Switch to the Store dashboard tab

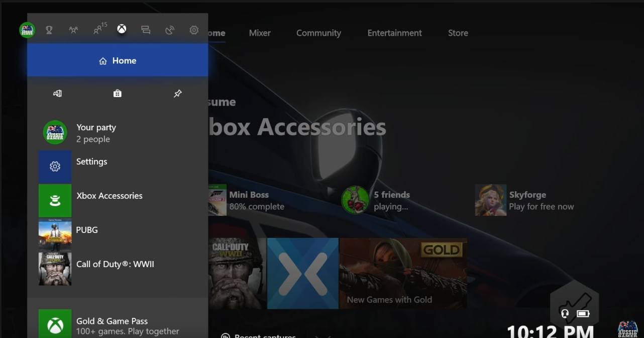point(458,33)
